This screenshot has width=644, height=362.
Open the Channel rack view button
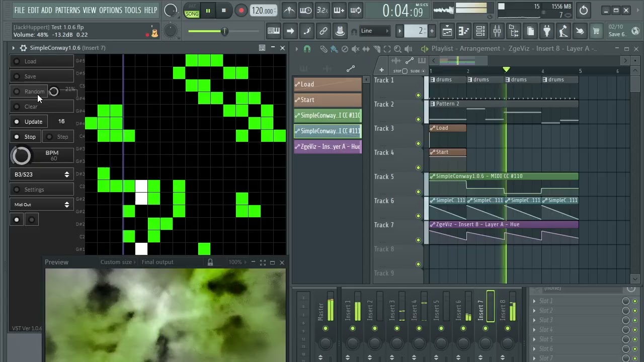pos(480,31)
